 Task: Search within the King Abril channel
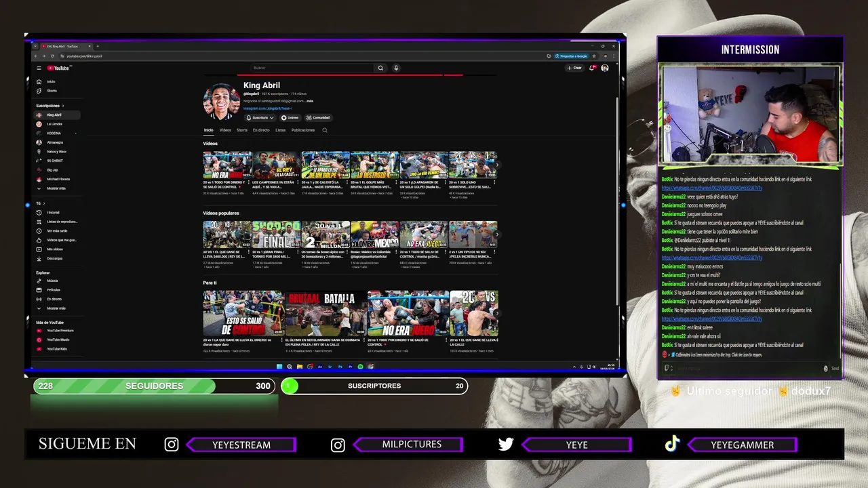pyautogui.click(x=325, y=130)
